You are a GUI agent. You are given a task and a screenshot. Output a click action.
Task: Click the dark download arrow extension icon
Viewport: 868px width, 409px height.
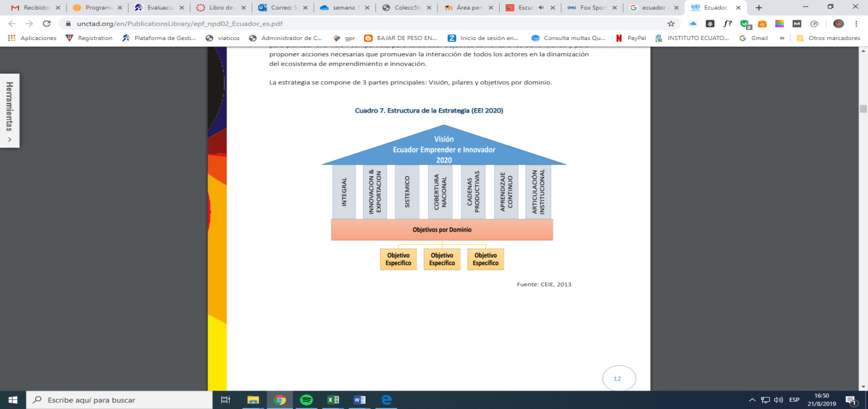(x=710, y=24)
